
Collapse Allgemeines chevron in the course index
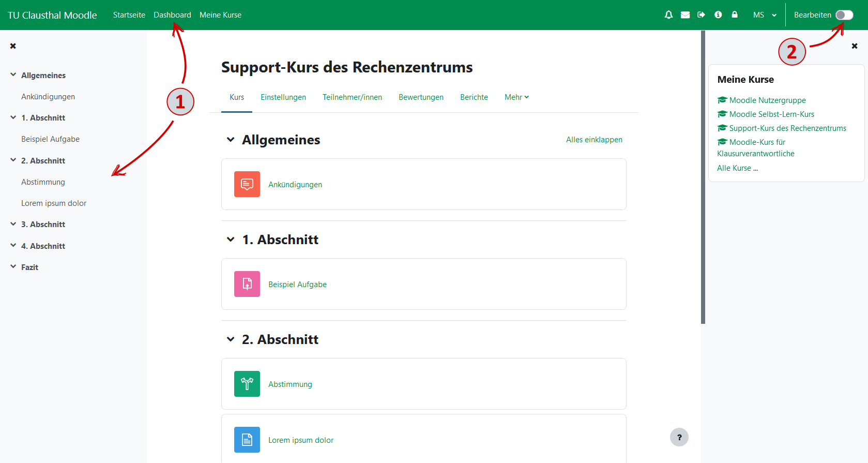[13, 75]
